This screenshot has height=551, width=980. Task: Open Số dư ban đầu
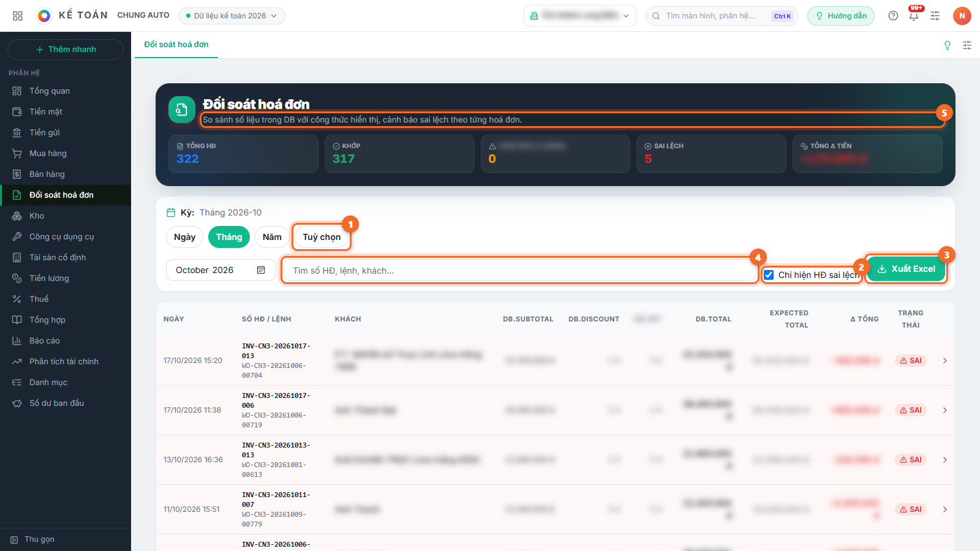[x=66, y=403]
